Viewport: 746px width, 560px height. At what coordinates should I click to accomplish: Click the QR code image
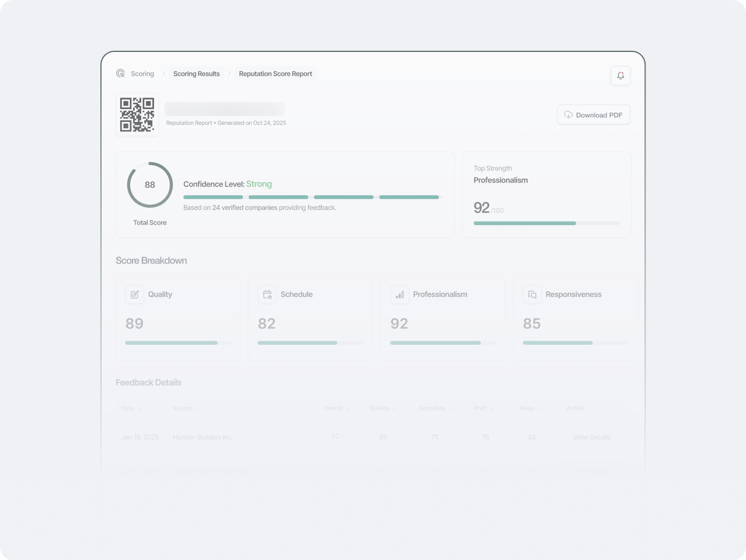[137, 114]
